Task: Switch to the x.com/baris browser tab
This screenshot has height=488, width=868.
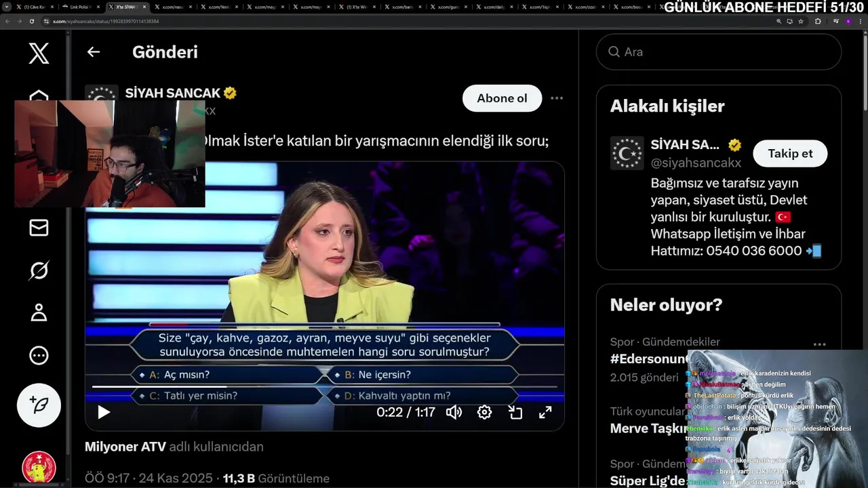Action: [x=403, y=7]
